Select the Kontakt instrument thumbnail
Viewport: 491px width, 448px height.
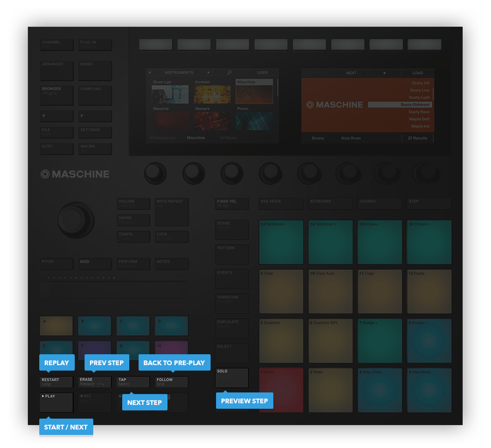(212, 94)
